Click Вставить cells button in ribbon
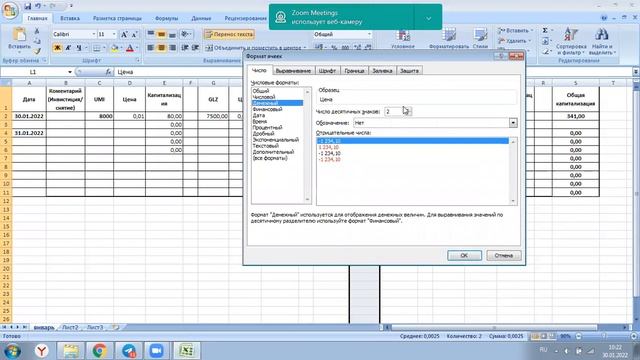Image resolution: width=640 pixels, height=360 pixels. click(515, 31)
